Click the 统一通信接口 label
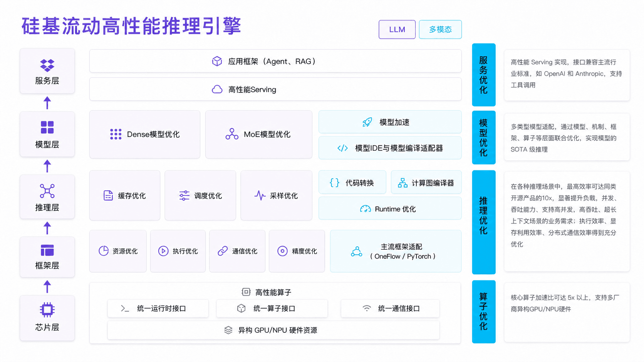 point(399,309)
